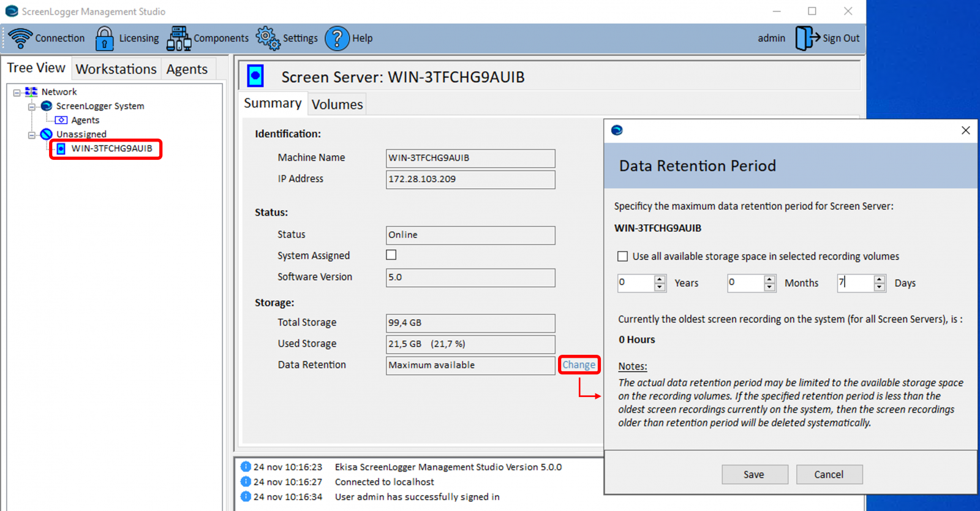
Task: Toggle the System Assigned checkbox
Action: [x=391, y=255]
